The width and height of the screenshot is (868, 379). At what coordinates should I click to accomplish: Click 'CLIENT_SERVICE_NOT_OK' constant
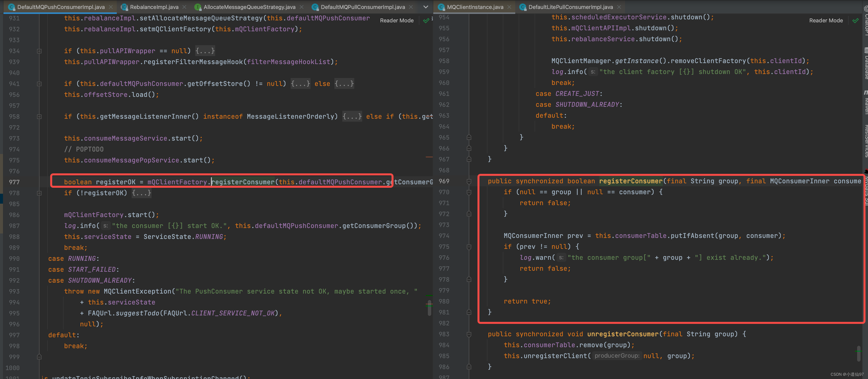coord(233,313)
